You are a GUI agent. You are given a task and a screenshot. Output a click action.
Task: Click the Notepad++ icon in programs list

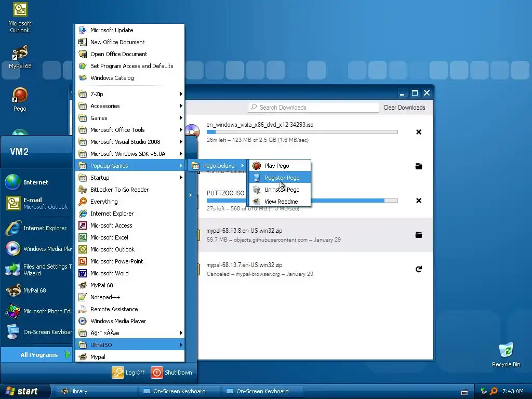pyautogui.click(x=83, y=297)
